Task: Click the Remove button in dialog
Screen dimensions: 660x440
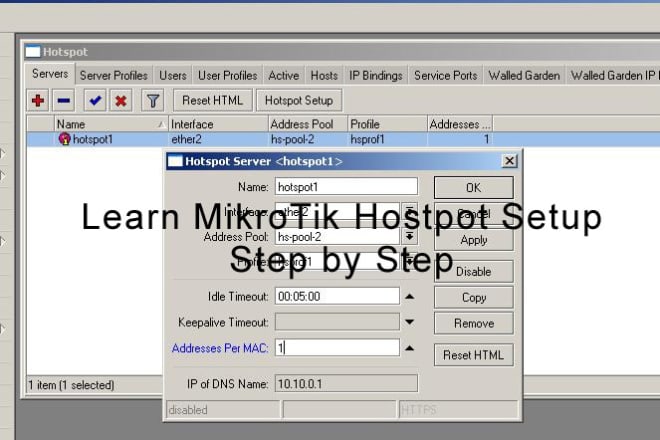Action: [x=474, y=323]
